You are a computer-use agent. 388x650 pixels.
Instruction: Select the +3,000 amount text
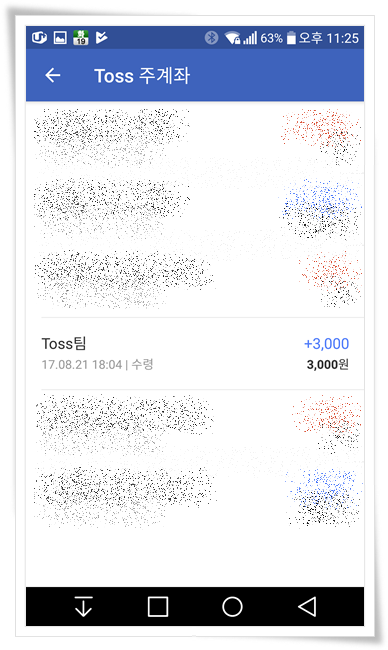[x=327, y=344]
